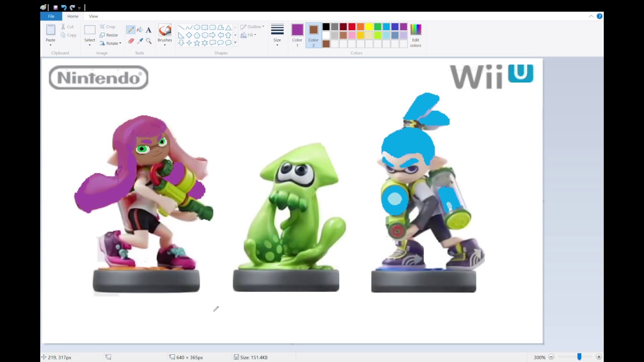Viewport: 644px width, 362px height.
Task: Open the File menu
Action: coord(51,16)
